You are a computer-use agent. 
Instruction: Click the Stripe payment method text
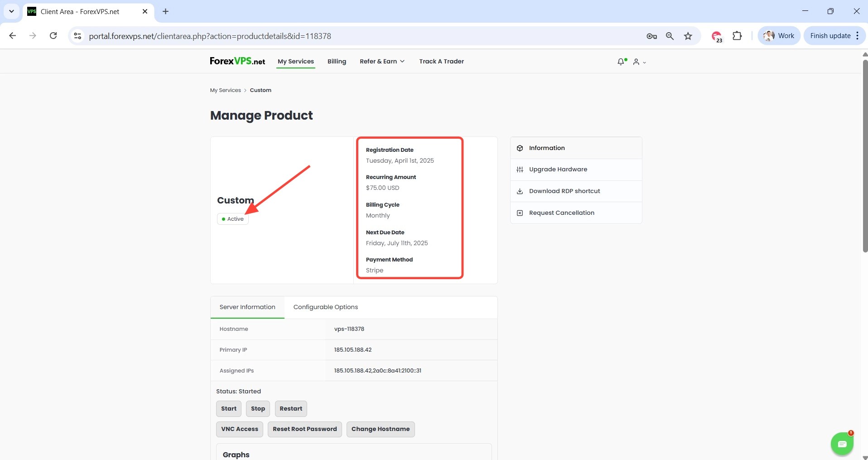click(x=374, y=271)
